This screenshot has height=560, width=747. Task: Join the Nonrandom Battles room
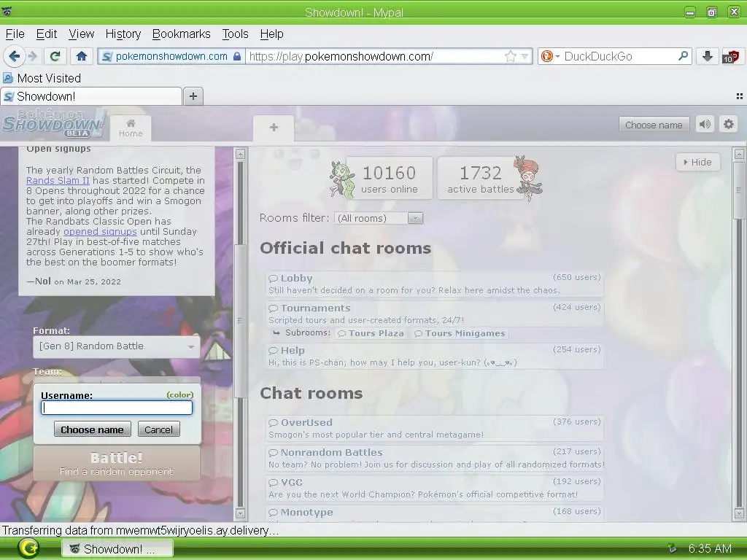[434, 458]
